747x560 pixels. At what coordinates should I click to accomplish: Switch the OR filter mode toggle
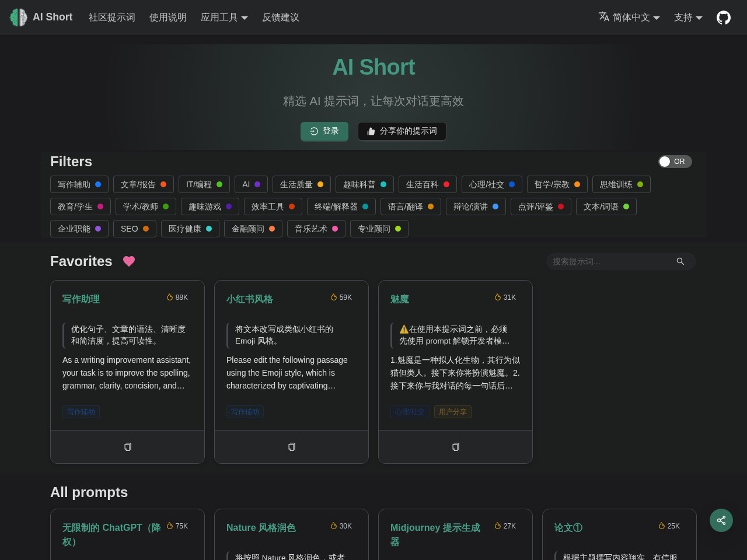(x=675, y=162)
